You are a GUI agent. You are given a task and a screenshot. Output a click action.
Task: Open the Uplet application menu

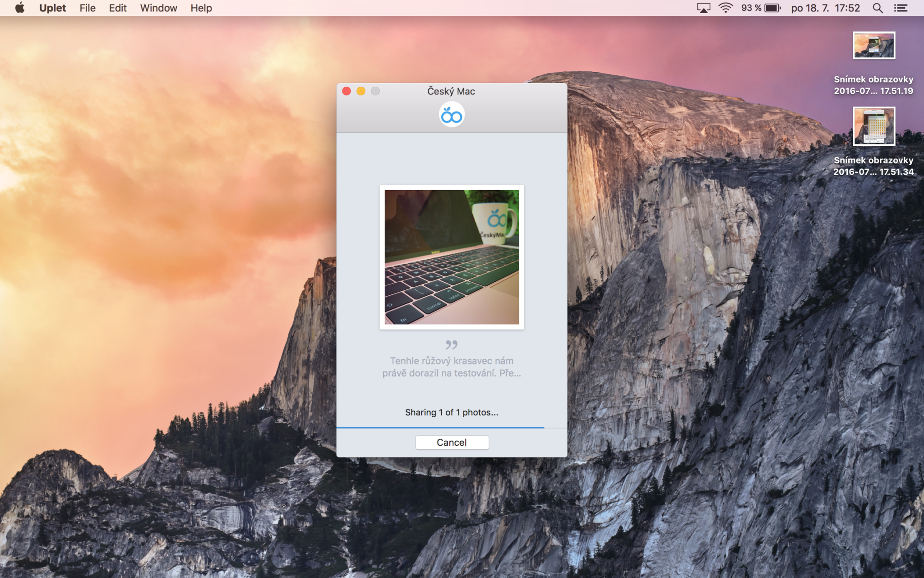(52, 8)
